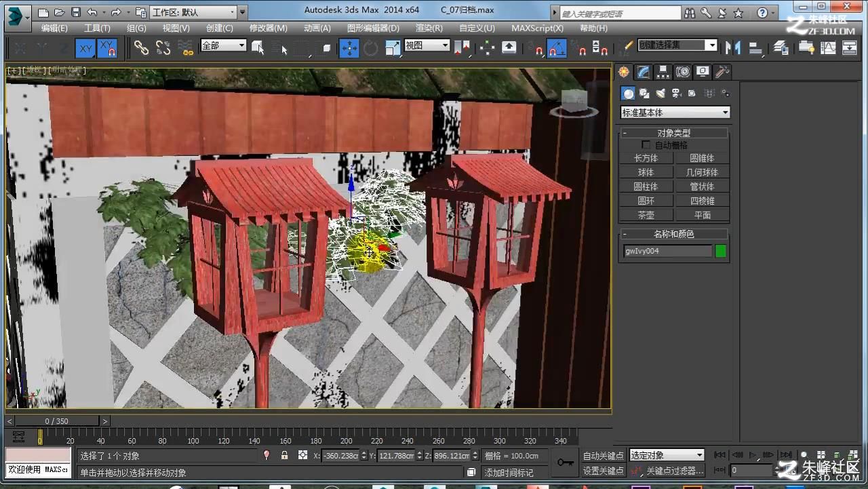
Task: Open 关键点过滤器 key filters button
Action: coord(675,471)
